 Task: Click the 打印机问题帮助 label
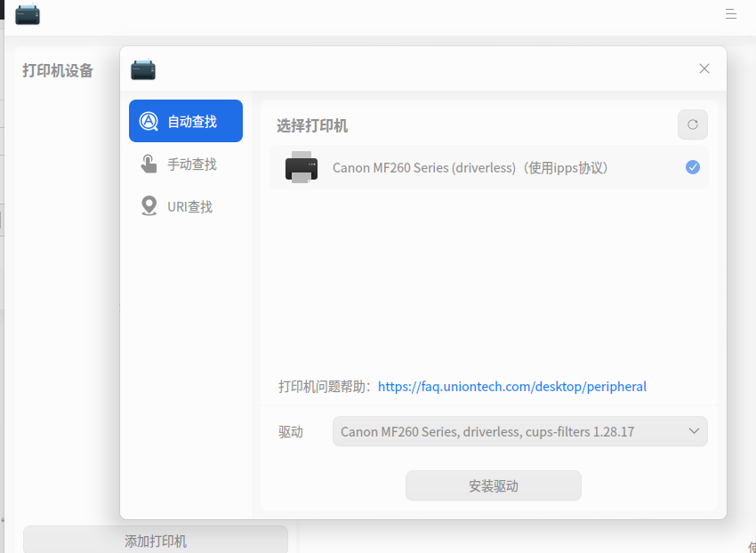click(x=325, y=387)
